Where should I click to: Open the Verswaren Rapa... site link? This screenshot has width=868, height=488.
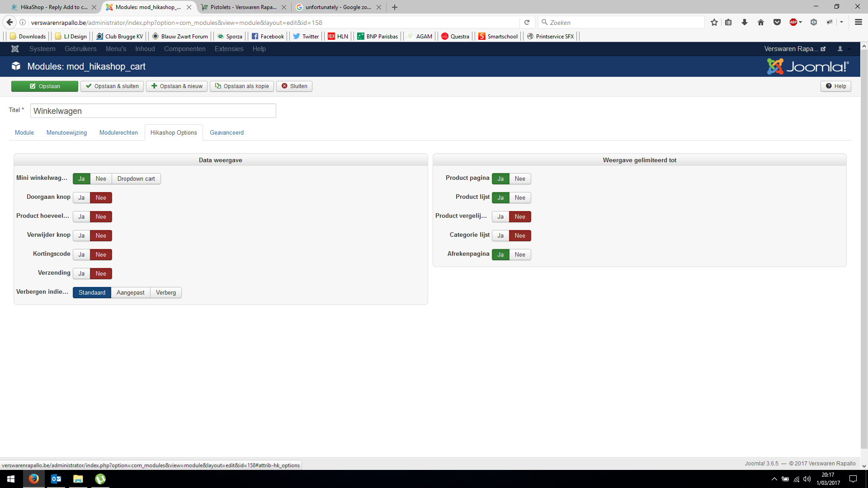[x=795, y=49]
